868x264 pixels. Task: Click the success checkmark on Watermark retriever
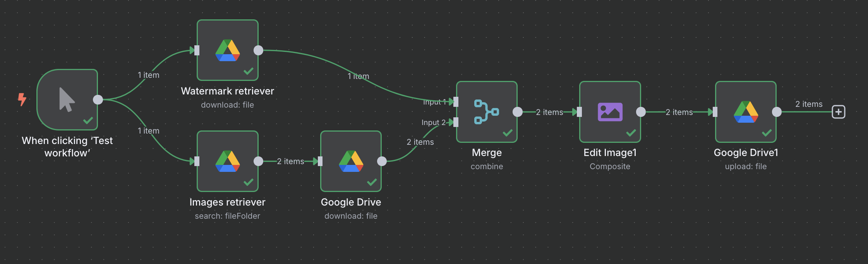[249, 71]
